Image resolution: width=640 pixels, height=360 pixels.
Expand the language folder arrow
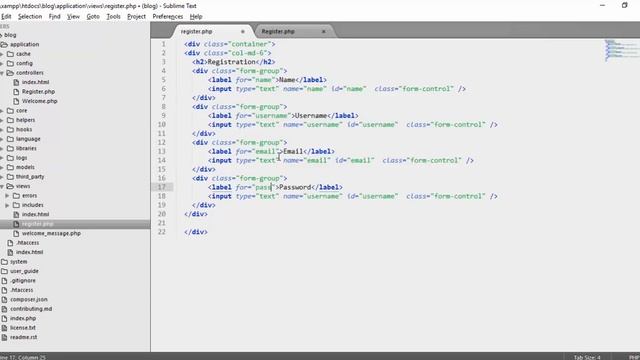[x=2, y=139]
